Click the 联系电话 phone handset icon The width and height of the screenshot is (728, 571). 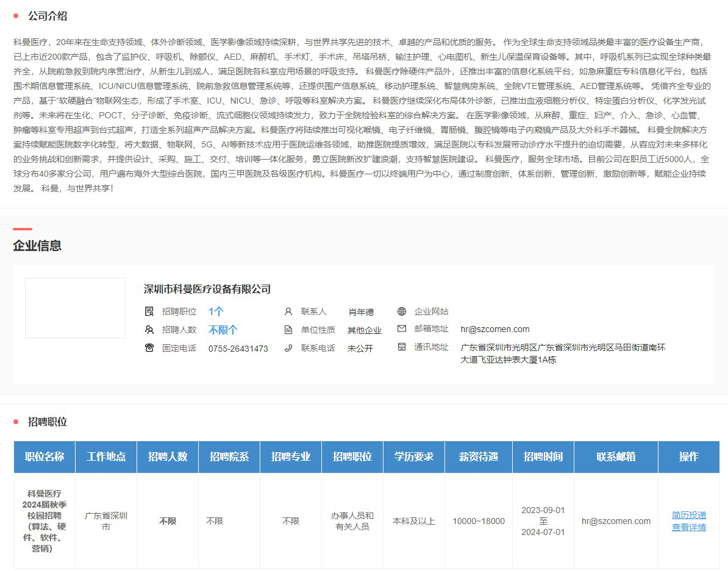(x=288, y=348)
